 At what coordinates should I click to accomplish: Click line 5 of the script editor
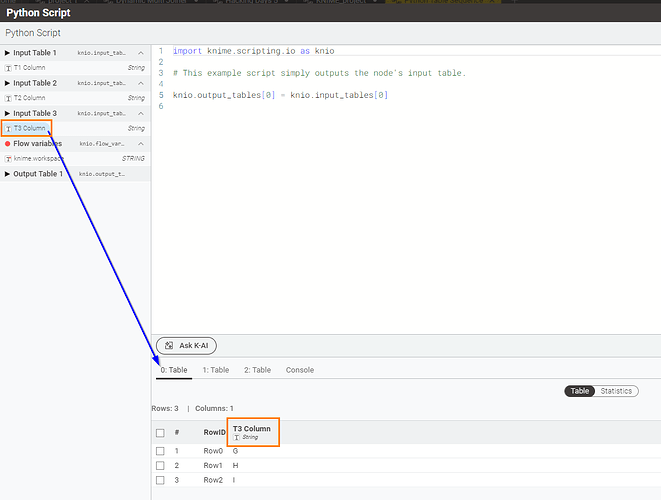(x=280, y=95)
